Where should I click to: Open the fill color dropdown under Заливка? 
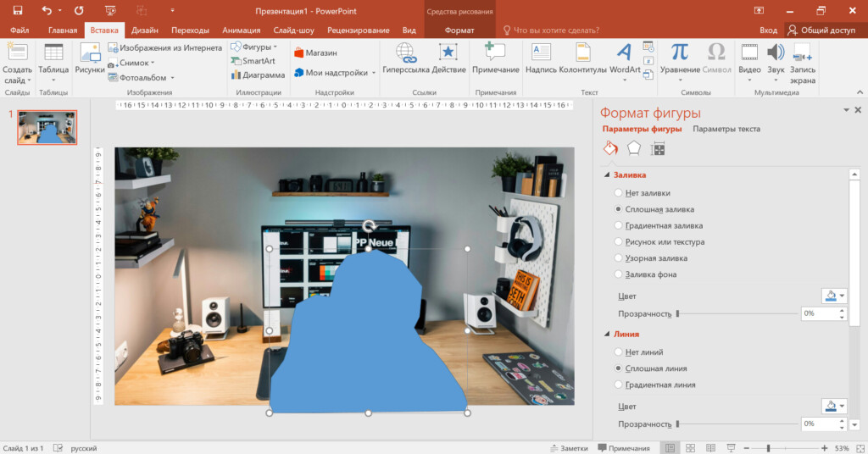coord(834,296)
